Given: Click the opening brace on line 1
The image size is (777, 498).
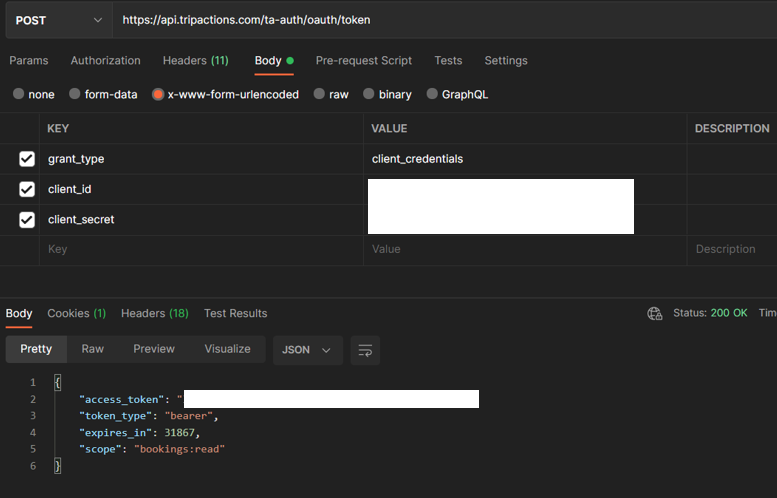Looking at the screenshot, I should [x=57, y=382].
